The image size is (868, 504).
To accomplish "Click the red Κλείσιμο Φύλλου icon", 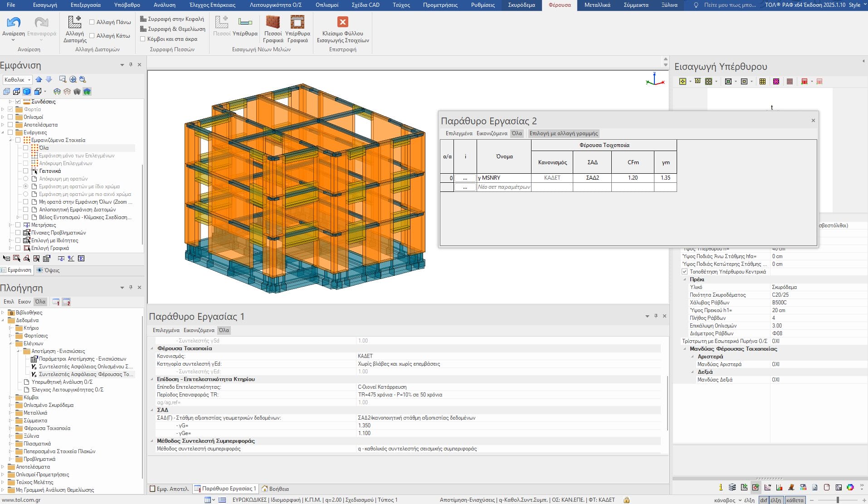I will coord(342,22).
